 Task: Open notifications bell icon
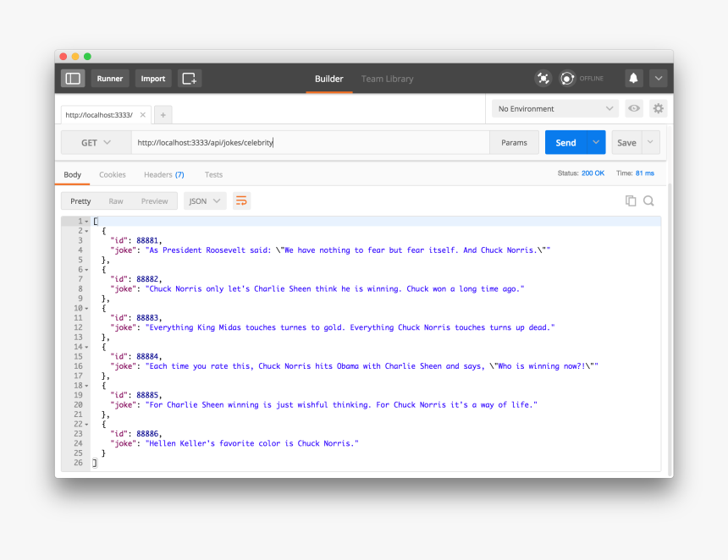pyautogui.click(x=633, y=78)
